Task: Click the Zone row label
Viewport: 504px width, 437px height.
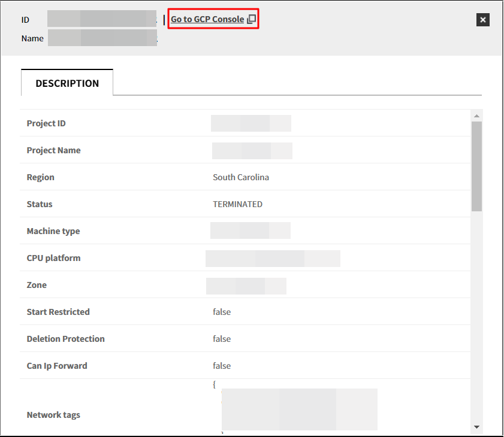Action: click(x=37, y=285)
